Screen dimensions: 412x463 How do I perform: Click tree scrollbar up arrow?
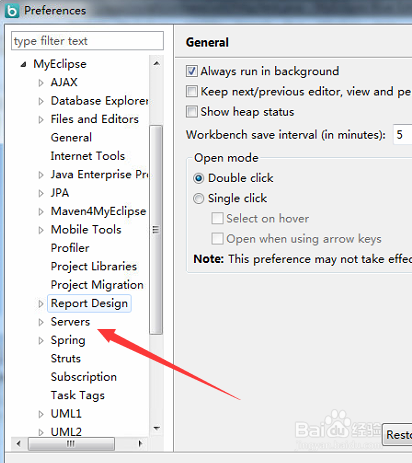157,63
